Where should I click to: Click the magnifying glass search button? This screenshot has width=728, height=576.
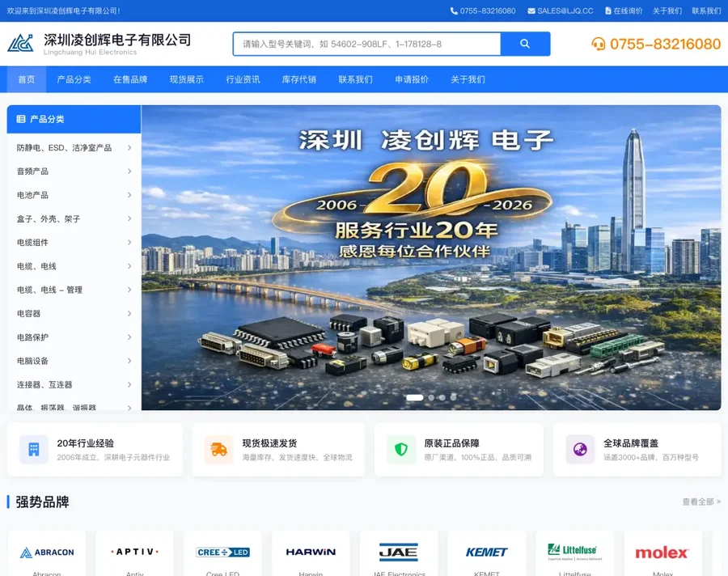tap(525, 44)
